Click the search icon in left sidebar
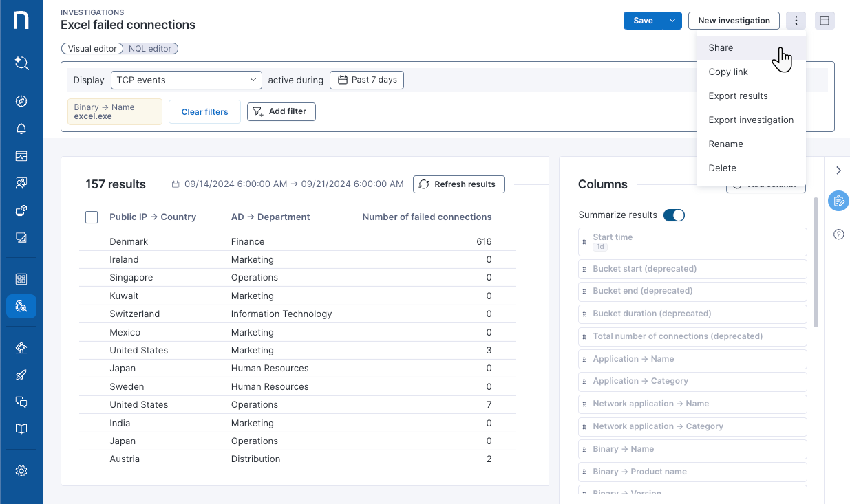 21,63
